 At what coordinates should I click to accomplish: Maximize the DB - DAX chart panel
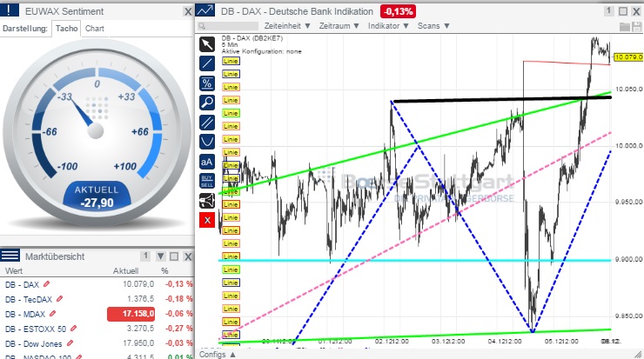[623, 11]
